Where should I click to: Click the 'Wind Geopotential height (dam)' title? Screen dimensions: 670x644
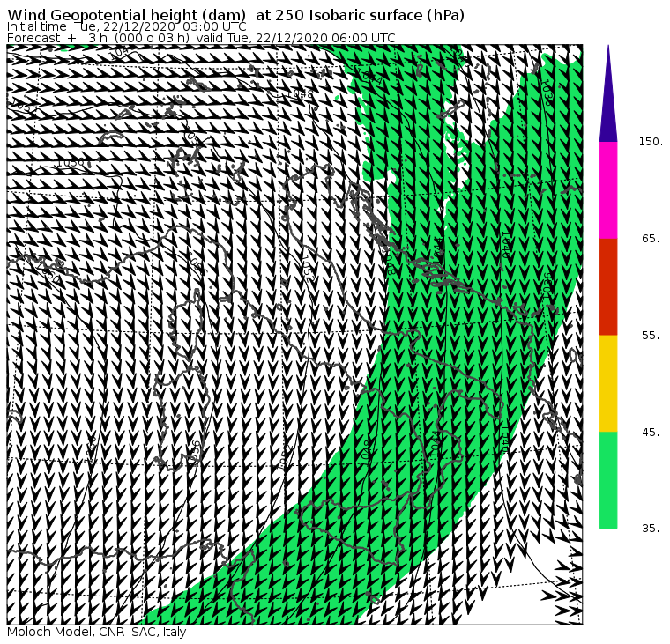click(127, 15)
